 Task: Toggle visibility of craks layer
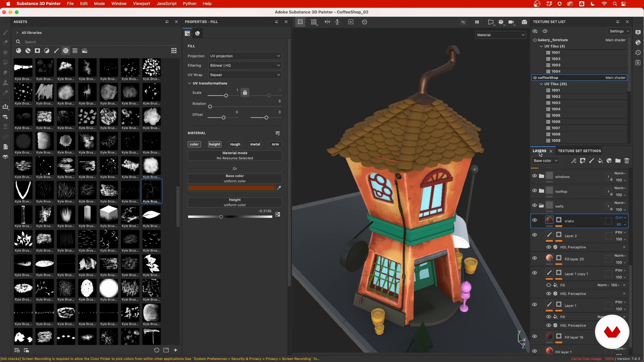point(535,220)
